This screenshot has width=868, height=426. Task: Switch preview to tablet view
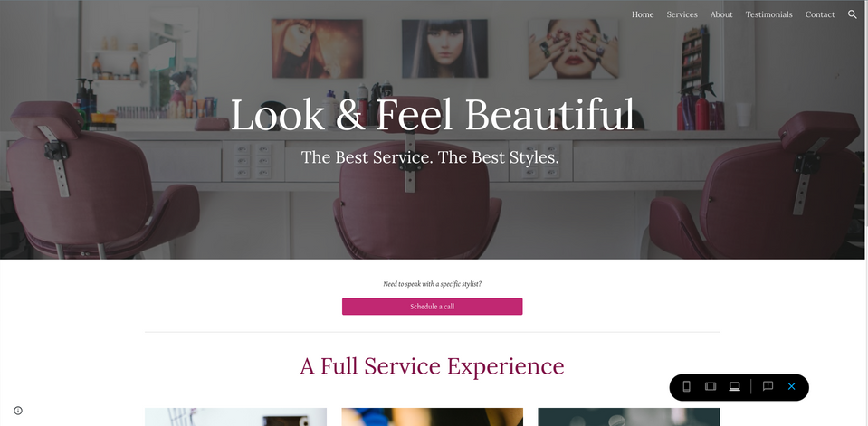(711, 386)
